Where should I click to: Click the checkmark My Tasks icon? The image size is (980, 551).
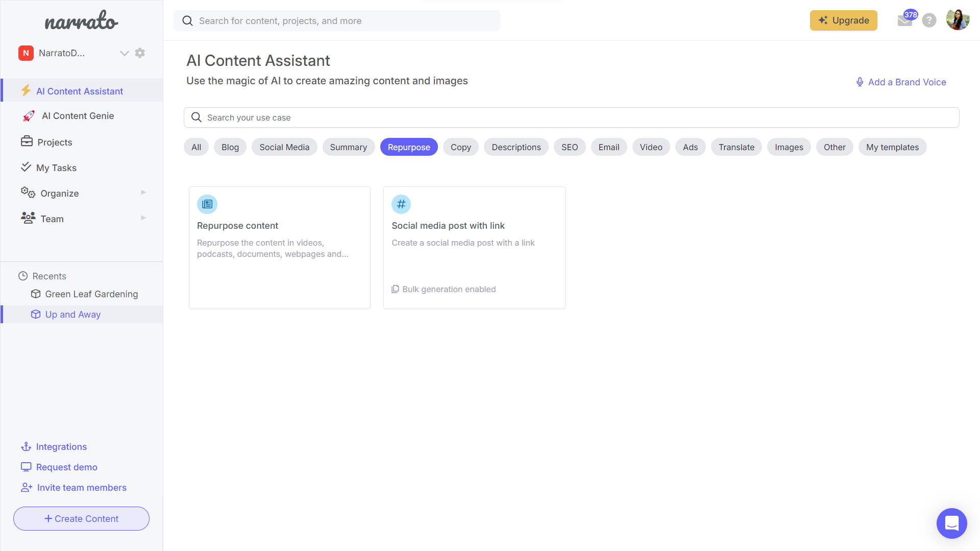(x=26, y=166)
